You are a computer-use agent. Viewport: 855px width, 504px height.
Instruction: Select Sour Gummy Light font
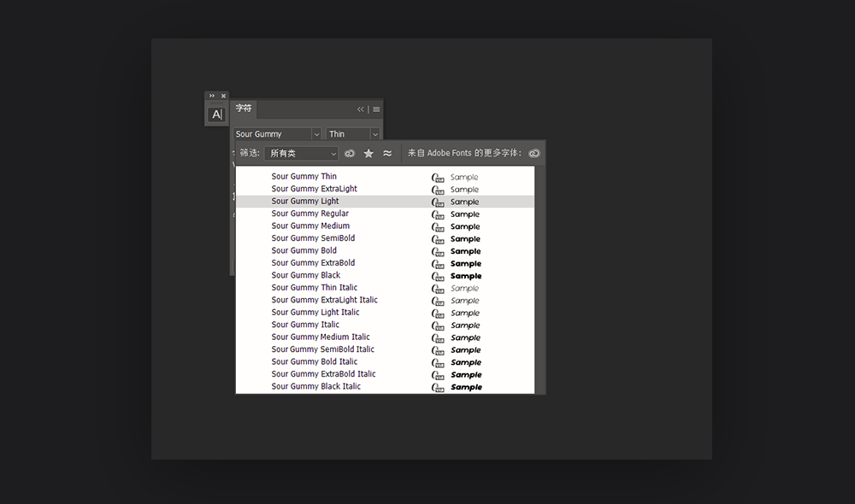[385, 201]
